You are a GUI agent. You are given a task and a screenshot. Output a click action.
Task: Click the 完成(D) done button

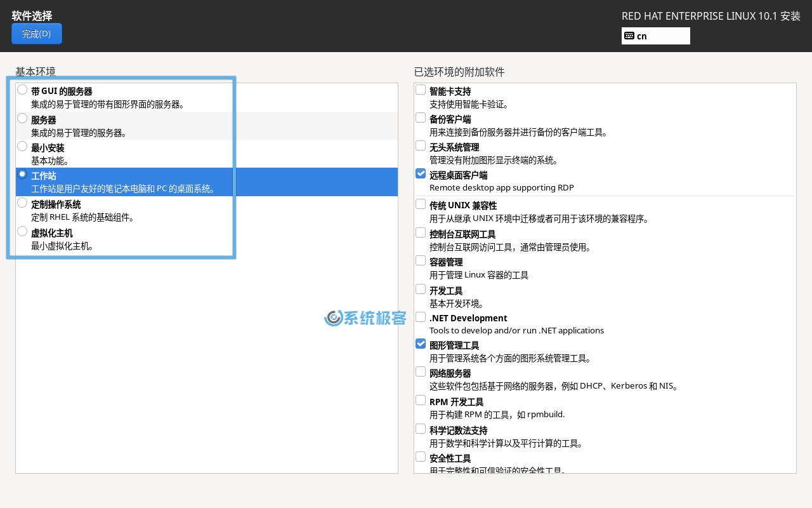[36, 34]
